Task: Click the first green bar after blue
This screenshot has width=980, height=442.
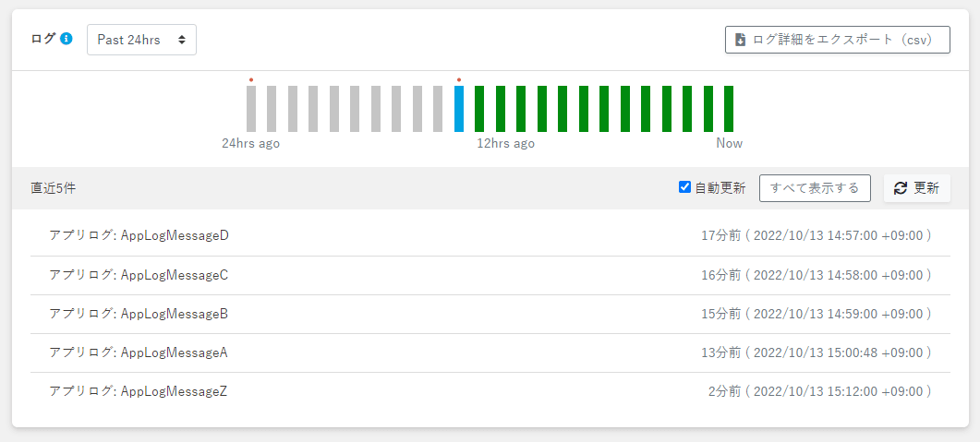Action: 479,109
